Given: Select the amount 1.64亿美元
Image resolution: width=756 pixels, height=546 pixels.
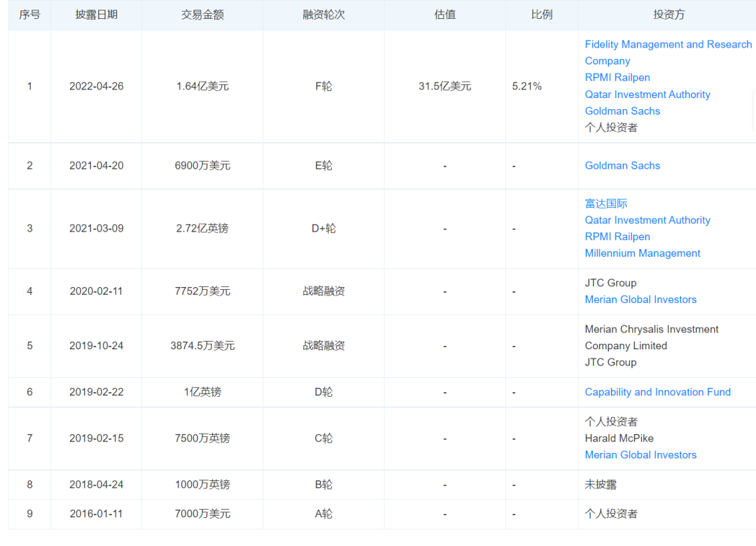Looking at the screenshot, I should pos(202,86).
